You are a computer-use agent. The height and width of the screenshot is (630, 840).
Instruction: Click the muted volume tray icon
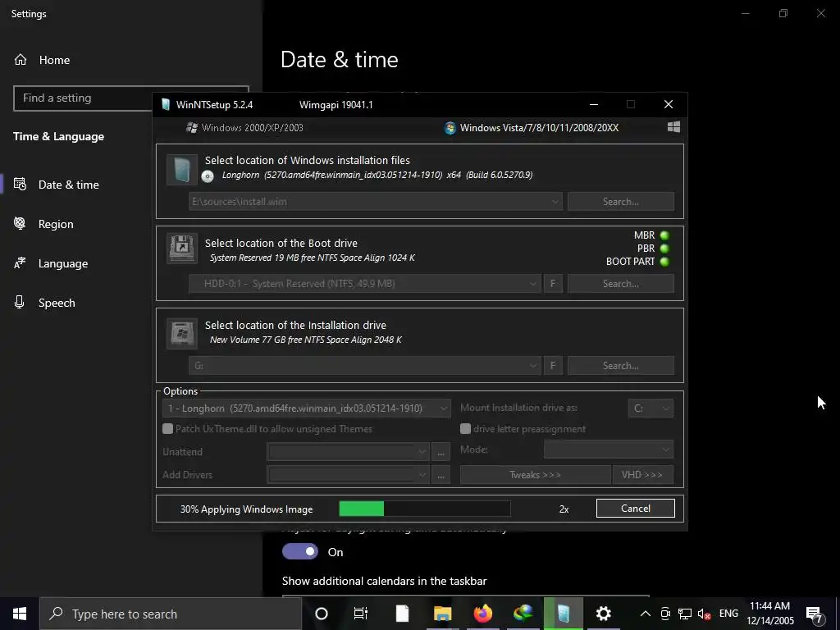(x=705, y=614)
